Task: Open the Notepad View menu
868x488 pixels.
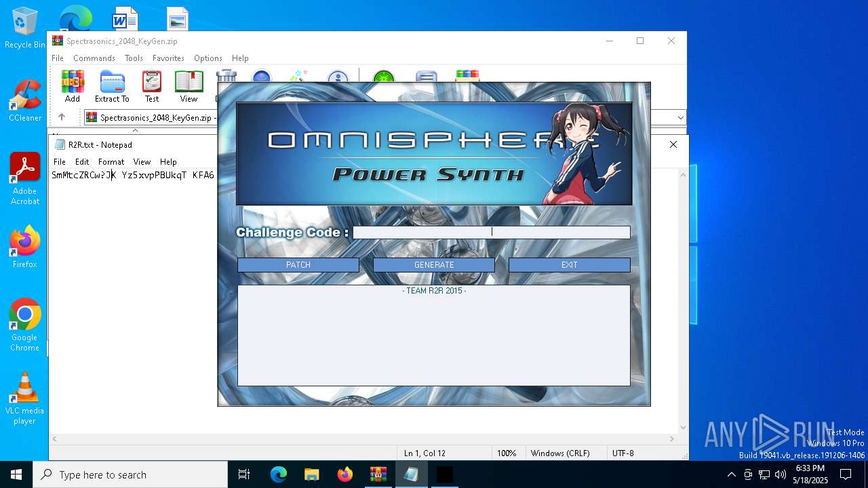Action: (x=142, y=162)
